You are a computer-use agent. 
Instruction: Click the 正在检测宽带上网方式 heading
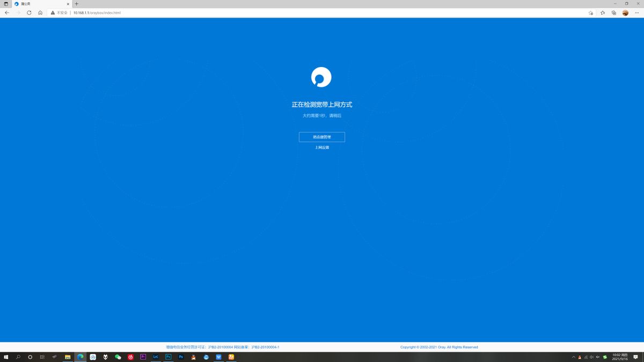pyautogui.click(x=322, y=105)
